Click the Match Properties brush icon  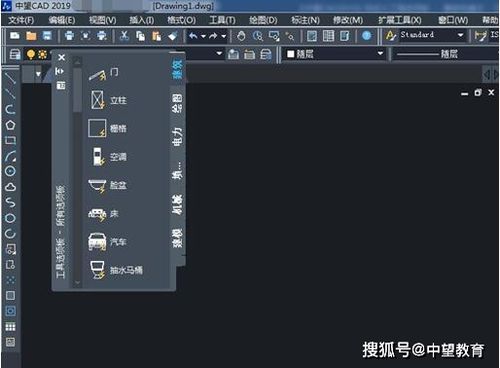(172, 36)
